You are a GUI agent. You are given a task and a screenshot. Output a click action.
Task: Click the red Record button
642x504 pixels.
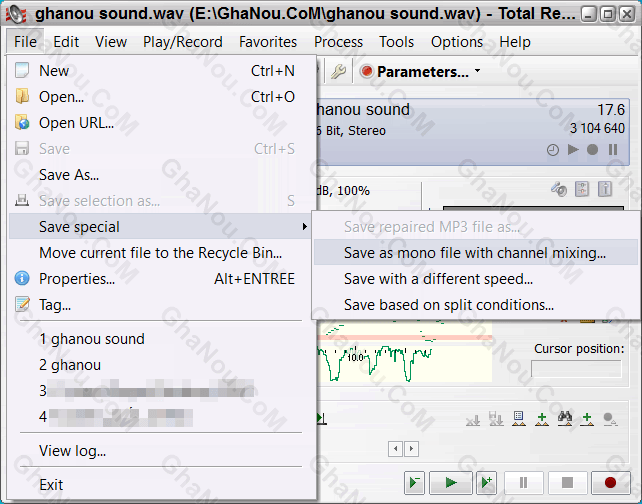(610, 483)
